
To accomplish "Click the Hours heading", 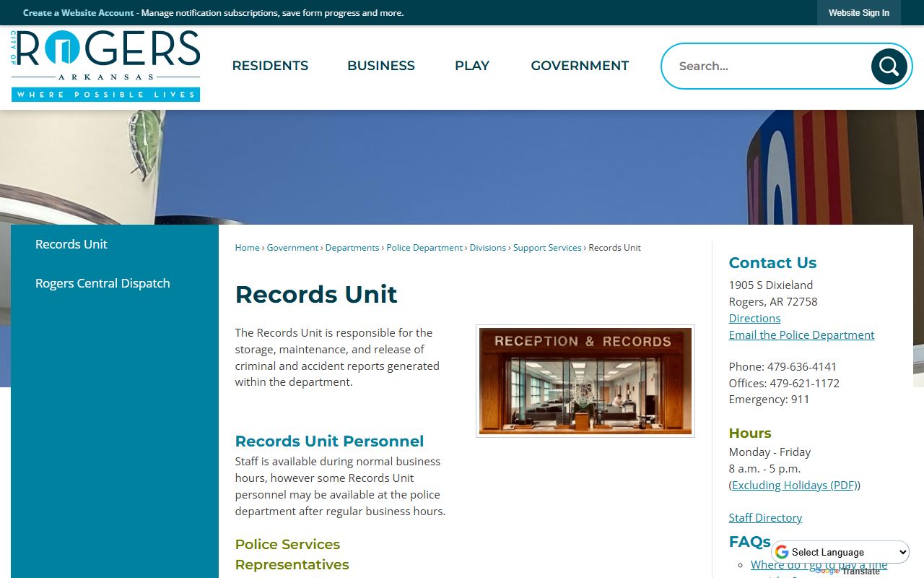I will coord(750,433).
